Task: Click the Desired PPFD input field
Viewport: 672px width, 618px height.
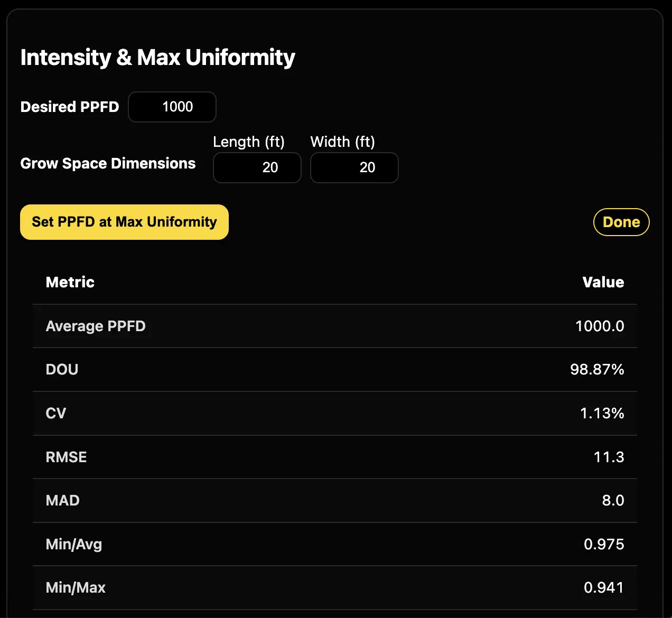Action: [172, 107]
